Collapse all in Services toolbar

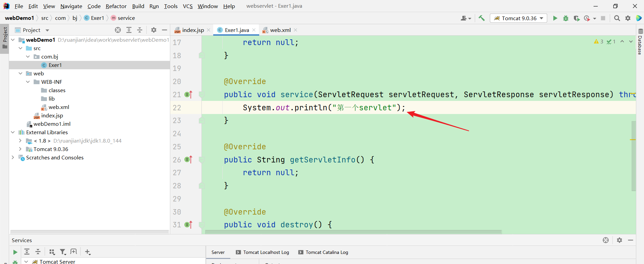click(38, 252)
